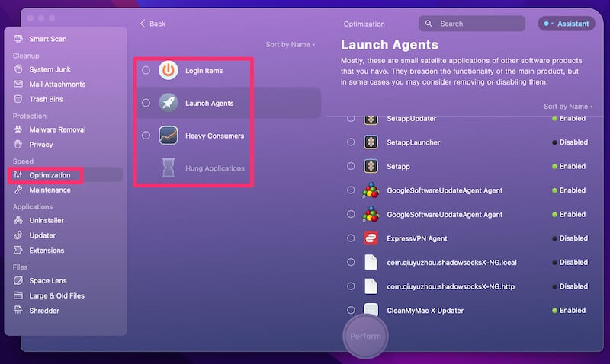Open Sort by Name in category list

pyautogui.click(x=291, y=45)
